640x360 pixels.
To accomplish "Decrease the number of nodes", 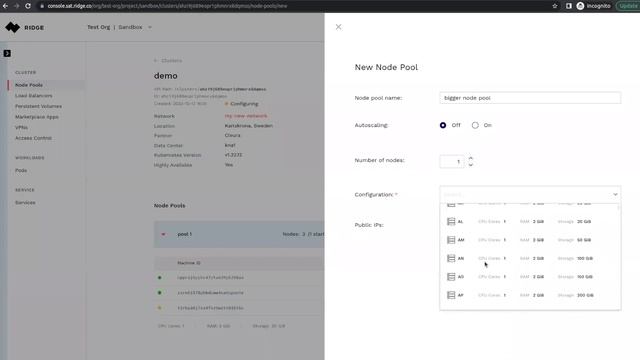I will coord(471,165).
